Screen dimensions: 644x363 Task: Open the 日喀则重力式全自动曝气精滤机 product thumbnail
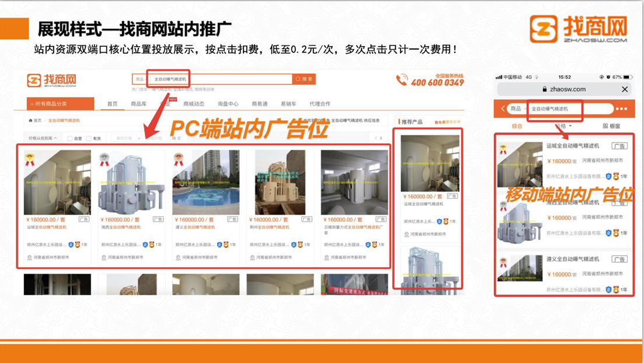(354, 182)
